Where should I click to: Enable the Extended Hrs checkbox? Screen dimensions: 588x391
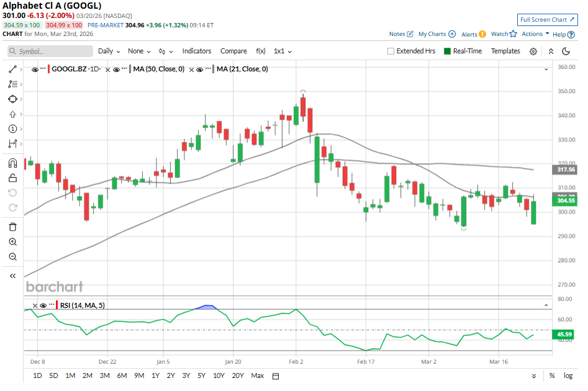coord(391,52)
